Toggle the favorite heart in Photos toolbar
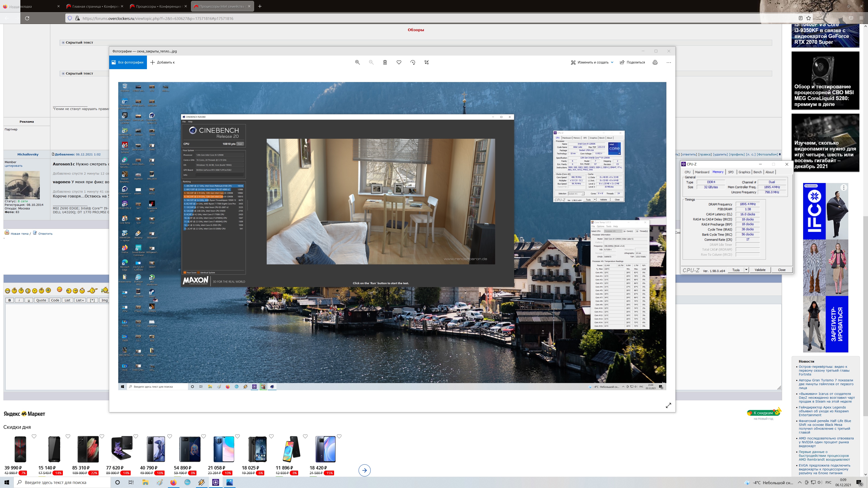Viewport: 868px width, 488px height. [x=399, y=62]
